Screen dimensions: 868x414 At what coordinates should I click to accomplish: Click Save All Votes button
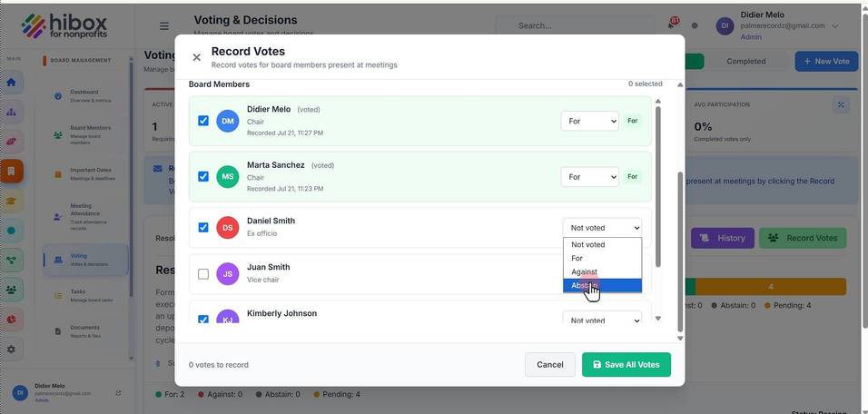click(x=626, y=365)
